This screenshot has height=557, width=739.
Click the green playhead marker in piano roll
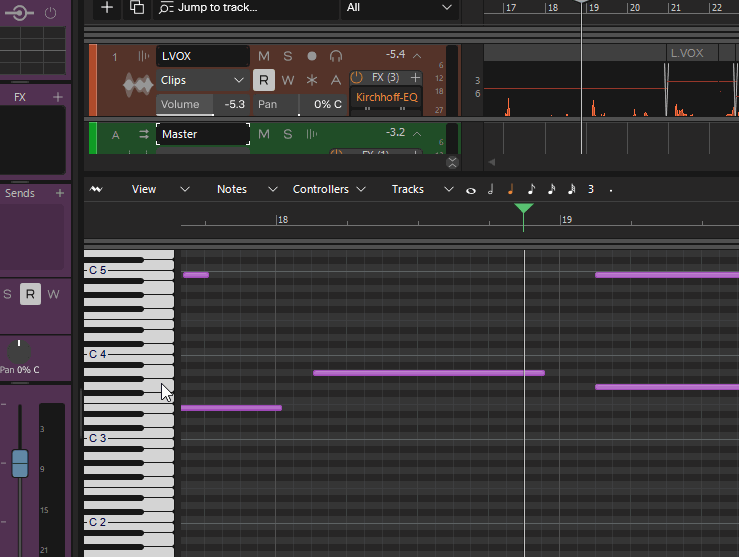coord(524,208)
